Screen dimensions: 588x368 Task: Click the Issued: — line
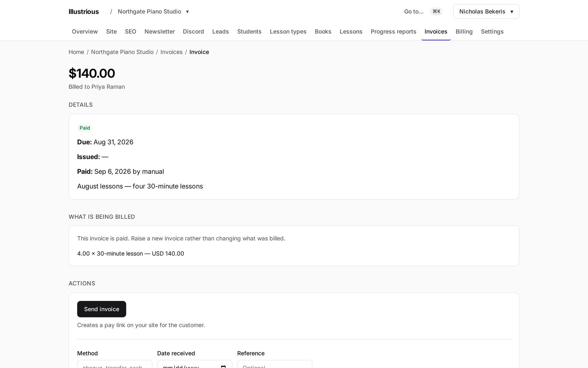tap(92, 157)
